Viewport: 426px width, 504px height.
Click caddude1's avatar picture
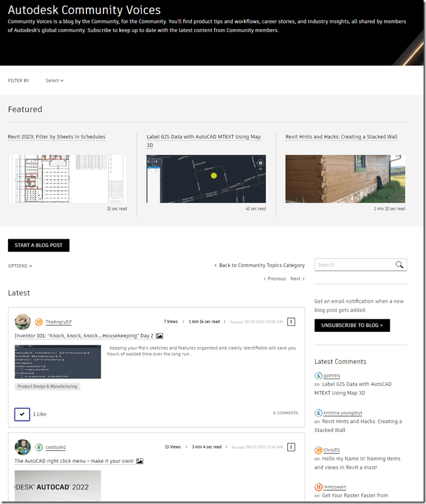pos(23,447)
